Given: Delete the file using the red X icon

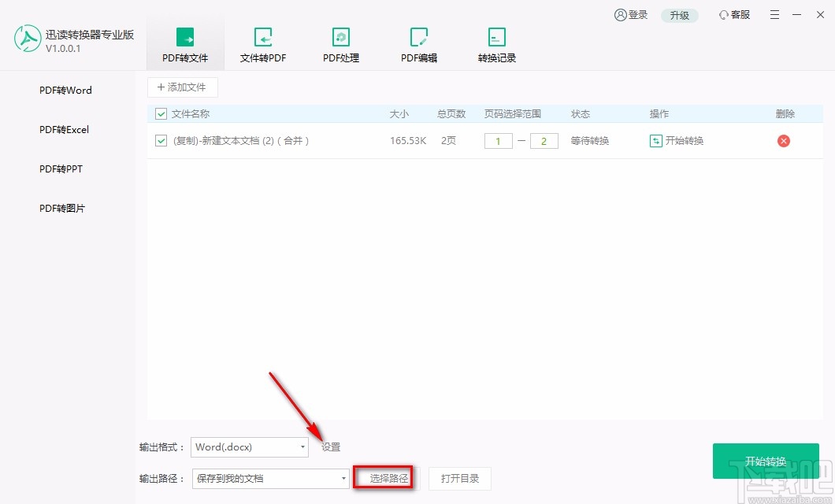Looking at the screenshot, I should pyautogui.click(x=784, y=140).
